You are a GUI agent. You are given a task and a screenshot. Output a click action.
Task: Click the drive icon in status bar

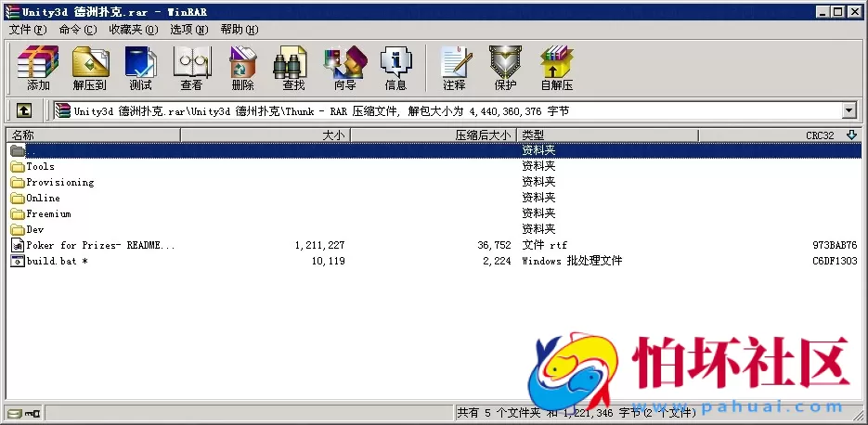tap(15, 412)
